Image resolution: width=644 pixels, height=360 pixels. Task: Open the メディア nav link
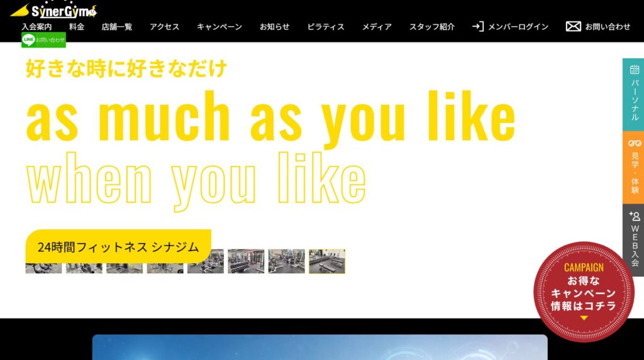click(x=377, y=26)
